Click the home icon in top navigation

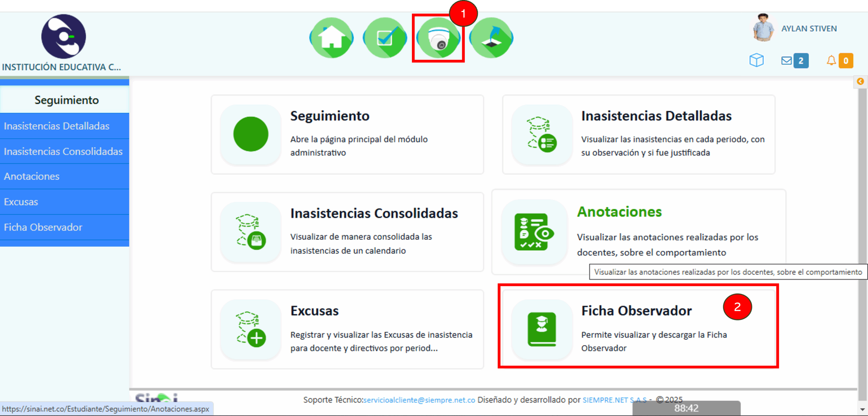[x=331, y=38]
